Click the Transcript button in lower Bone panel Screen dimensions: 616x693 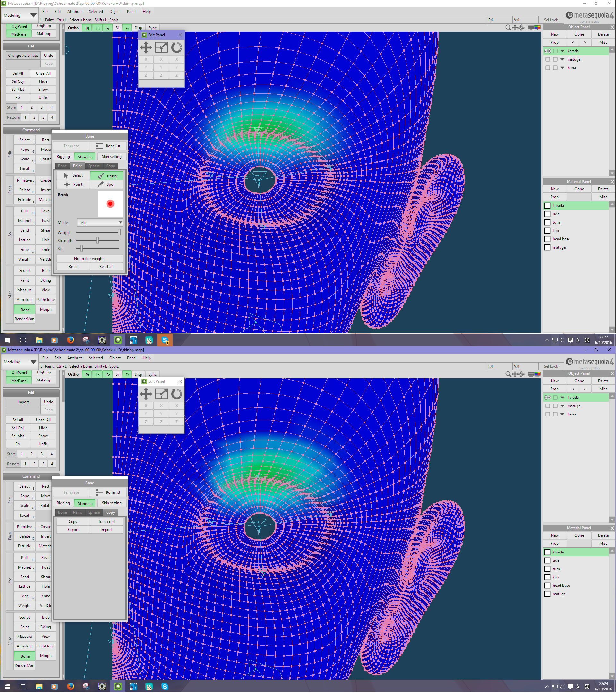[x=107, y=522]
